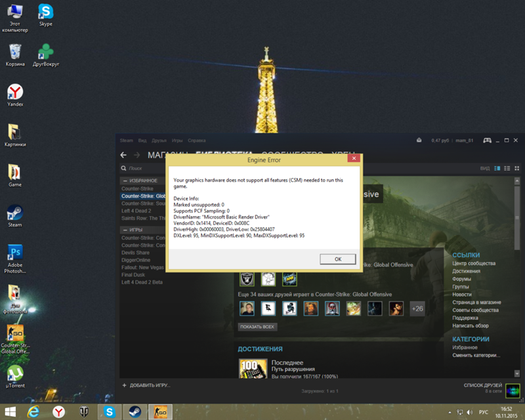Launch the Adobe Photoshop desktop shortcut

pos(15,259)
